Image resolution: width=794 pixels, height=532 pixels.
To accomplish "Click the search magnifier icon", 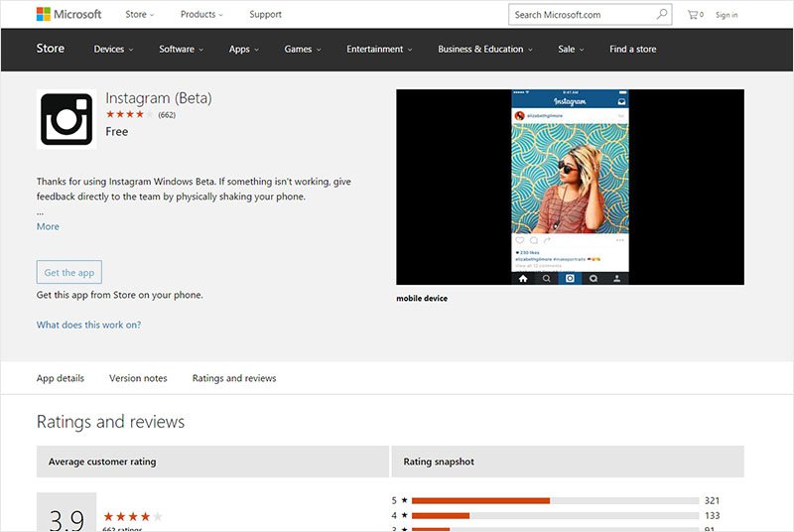I will 661,14.
